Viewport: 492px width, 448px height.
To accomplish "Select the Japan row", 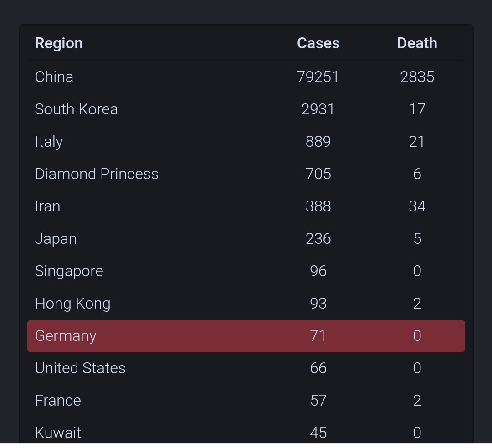I will pos(246,239).
